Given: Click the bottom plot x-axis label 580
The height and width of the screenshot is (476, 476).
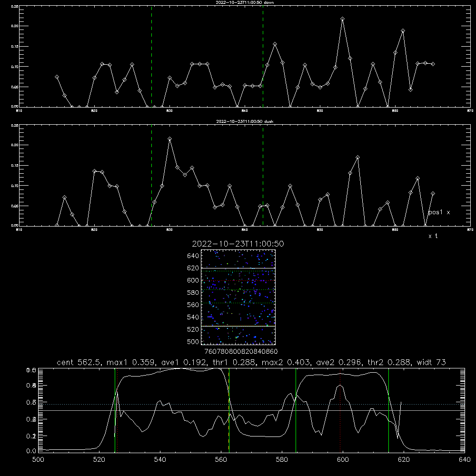Looking at the screenshot, I should click(x=282, y=460).
